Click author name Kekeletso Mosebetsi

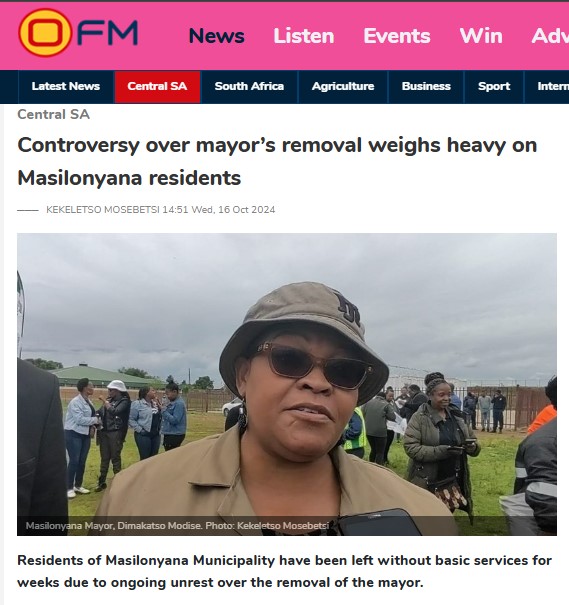coord(103,210)
